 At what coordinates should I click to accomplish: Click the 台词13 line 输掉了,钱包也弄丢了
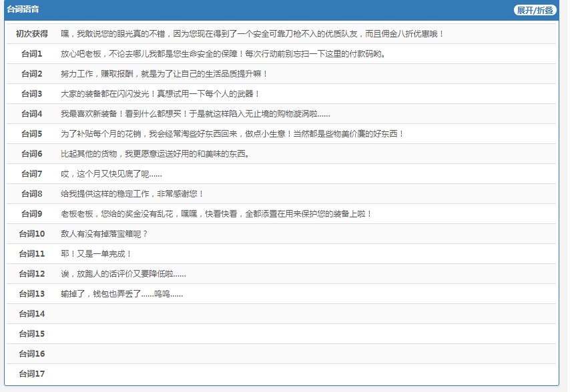tap(121, 294)
